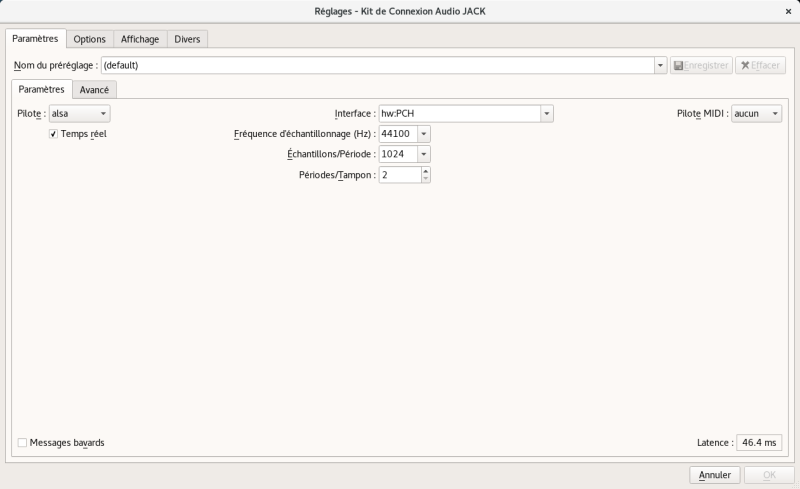Close the Réglages dialog window
Image resolution: width=800 pixels, height=489 pixels.
[788, 11]
